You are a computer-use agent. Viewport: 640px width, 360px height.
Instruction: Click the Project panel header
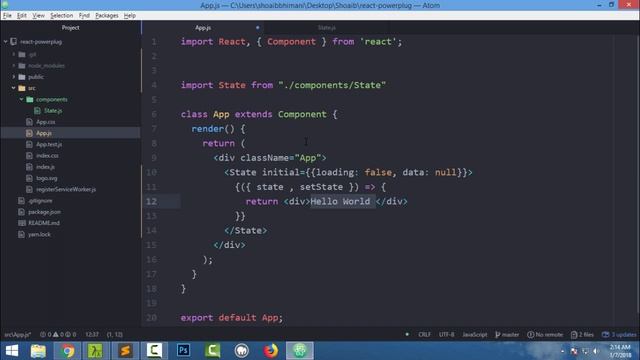tap(71, 28)
